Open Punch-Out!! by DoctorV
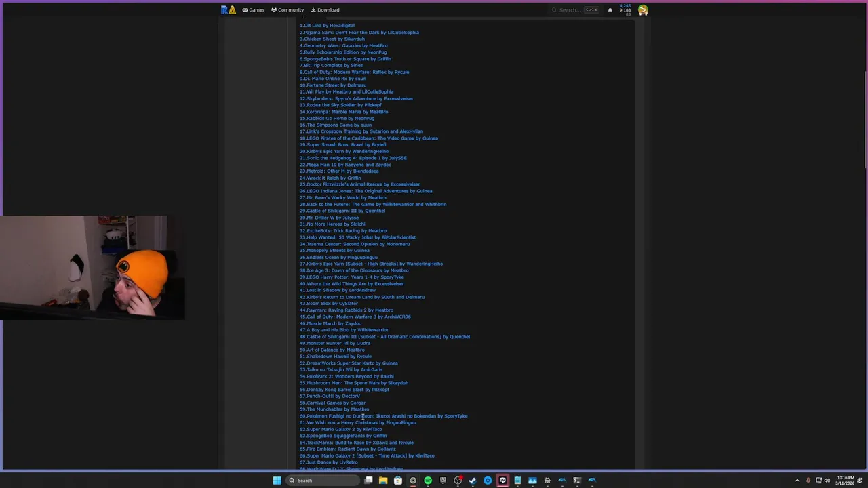Image resolution: width=868 pixels, height=488 pixels. click(330, 396)
